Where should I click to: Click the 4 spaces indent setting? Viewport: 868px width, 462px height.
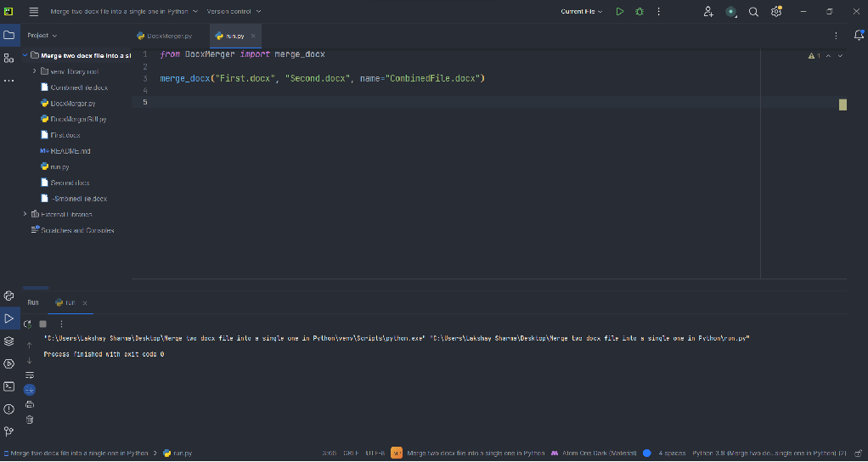[x=672, y=453]
